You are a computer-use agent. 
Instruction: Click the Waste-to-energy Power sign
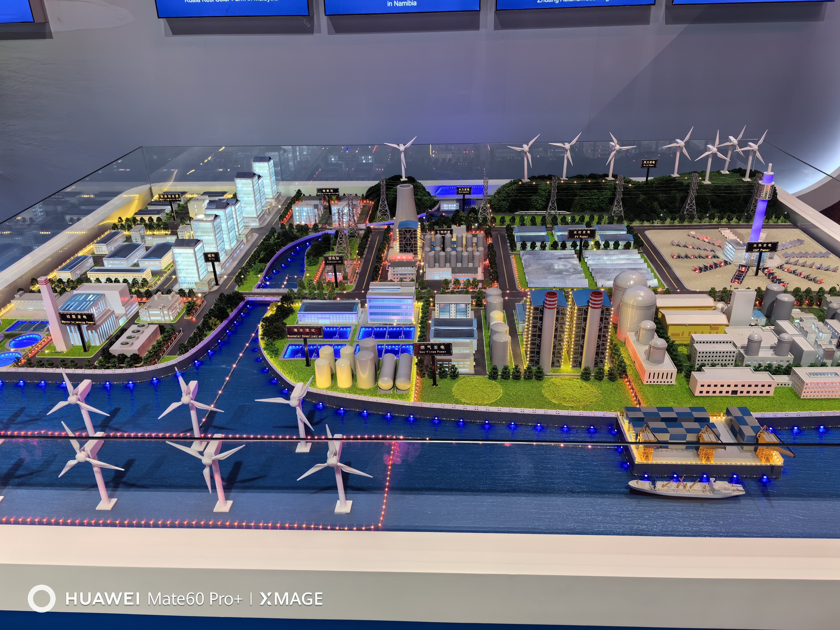click(77, 319)
